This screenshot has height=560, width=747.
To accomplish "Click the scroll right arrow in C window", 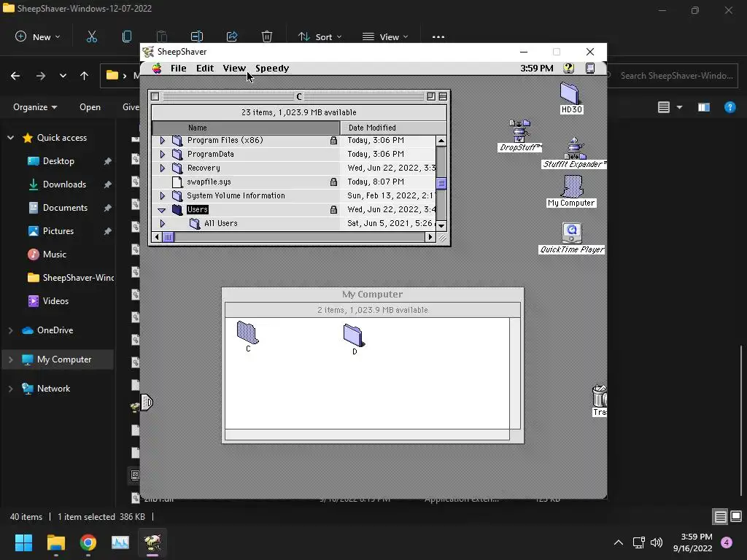I will coord(430,237).
